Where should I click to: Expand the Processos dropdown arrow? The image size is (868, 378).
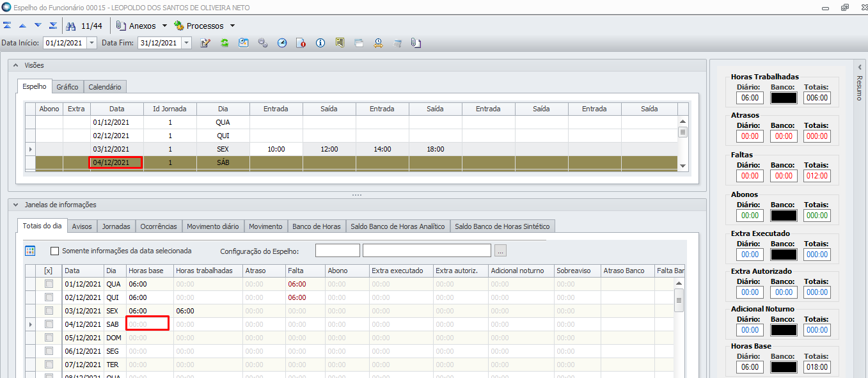[232, 26]
